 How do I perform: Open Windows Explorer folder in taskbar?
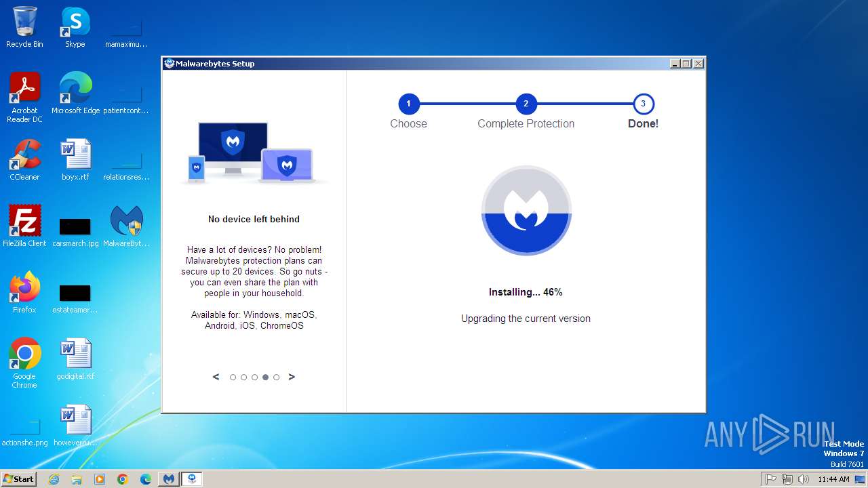coord(77,479)
